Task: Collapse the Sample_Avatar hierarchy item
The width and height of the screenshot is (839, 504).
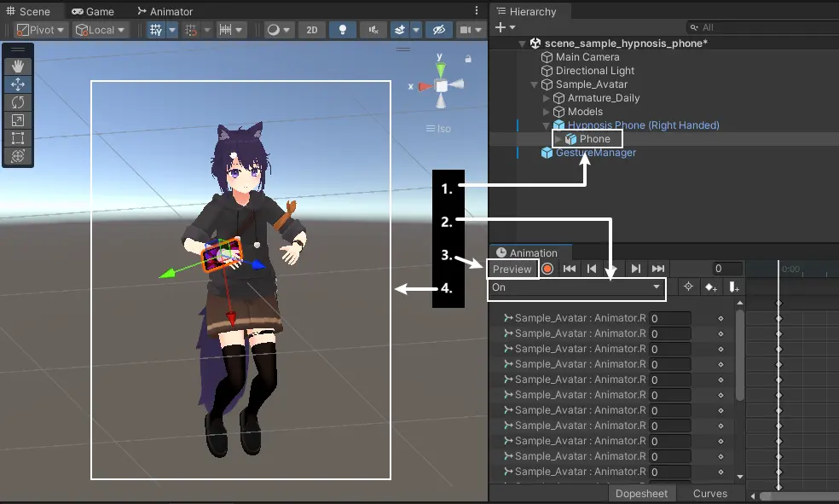Action: click(533, 84)
